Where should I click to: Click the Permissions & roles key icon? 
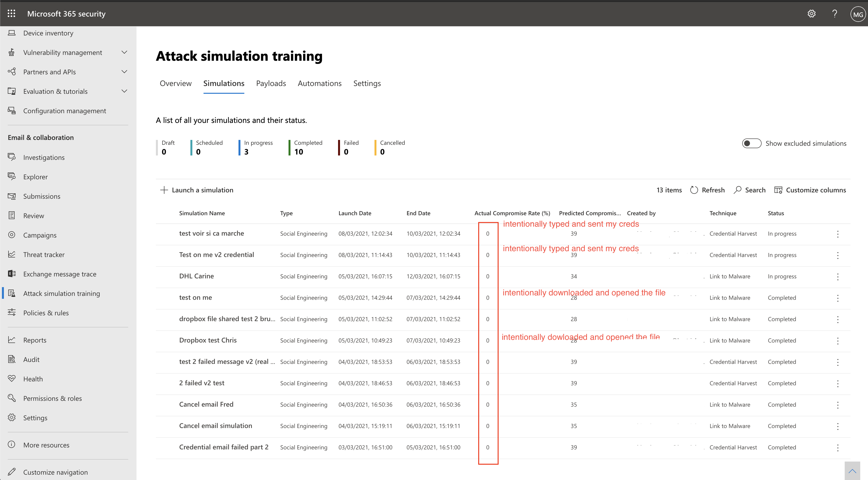click(12, 398)
